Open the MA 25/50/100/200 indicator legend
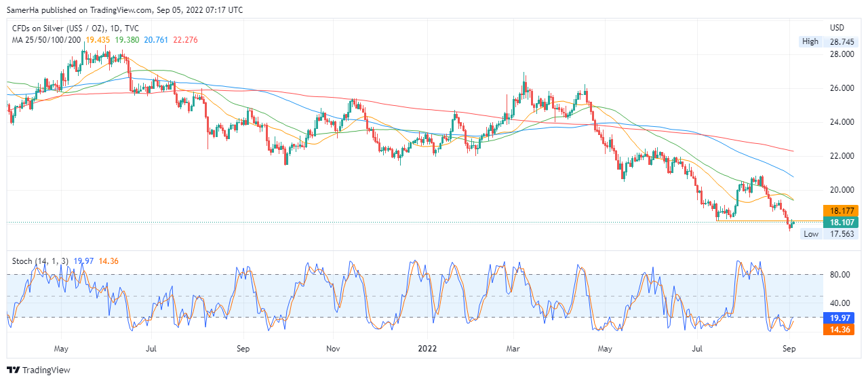This screenshot has width=868, height=382. click(x=46, y=40)
